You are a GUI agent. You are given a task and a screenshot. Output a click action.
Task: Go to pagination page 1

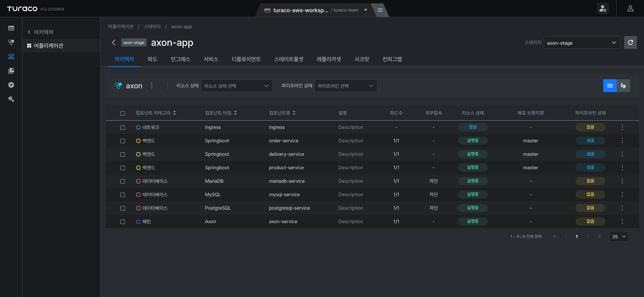pos(576,237)
